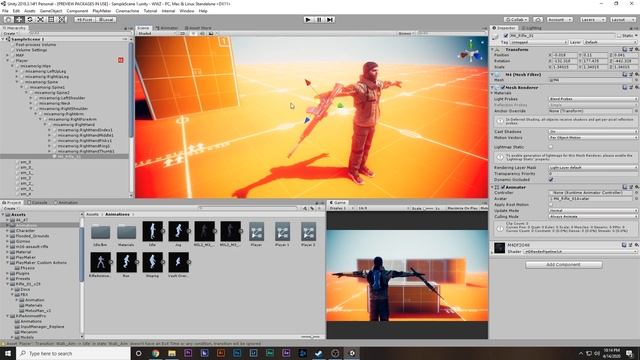Select the Player 1 controller asset
Viewport: 640px width, 360px height.
click(x=282, y=231)
